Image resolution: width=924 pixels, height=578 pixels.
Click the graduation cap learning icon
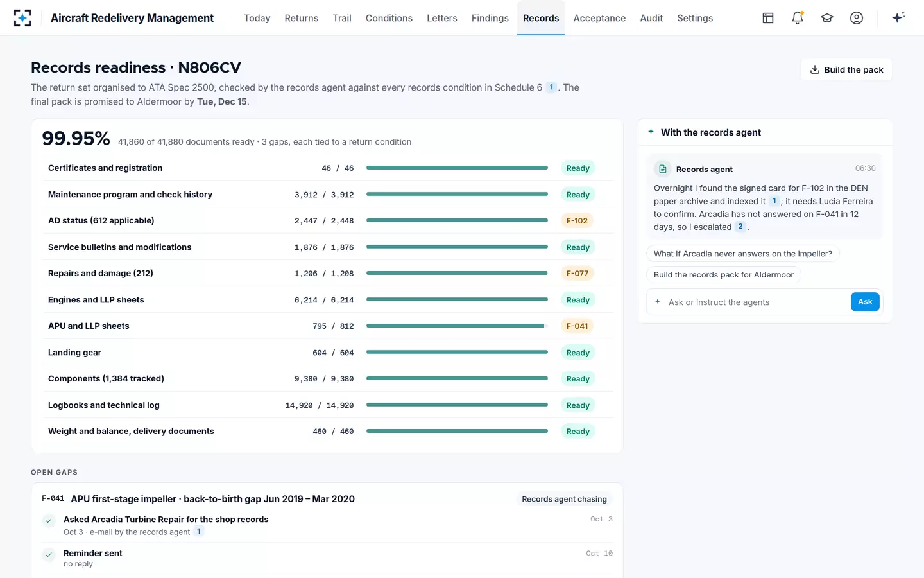(827, 18)
